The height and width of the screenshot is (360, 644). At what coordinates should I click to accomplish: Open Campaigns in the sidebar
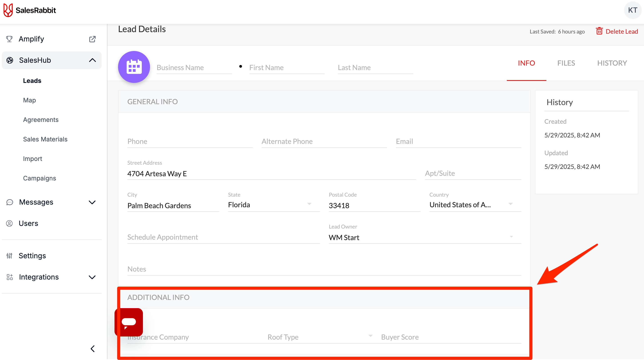coord(40,178)
